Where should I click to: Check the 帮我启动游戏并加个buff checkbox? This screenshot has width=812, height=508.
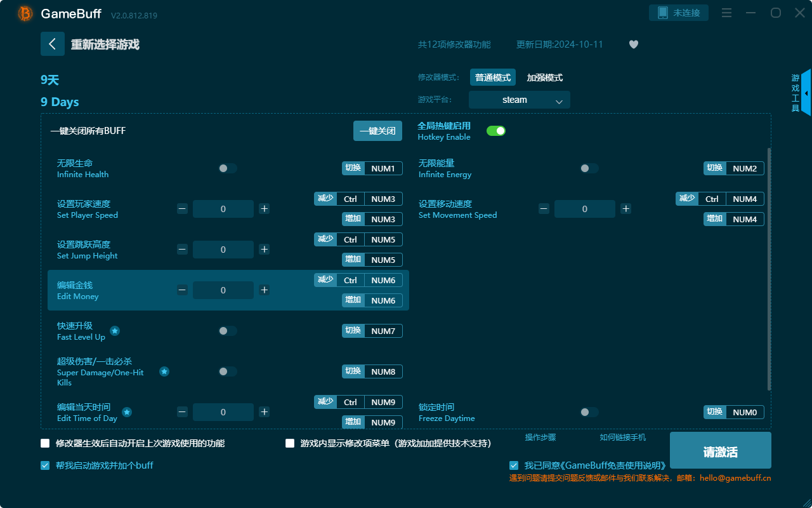pos(44,465)
